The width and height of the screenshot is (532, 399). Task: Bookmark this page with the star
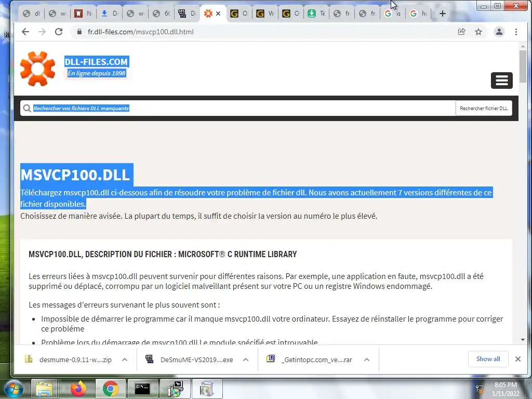click(x=478, y=32)
